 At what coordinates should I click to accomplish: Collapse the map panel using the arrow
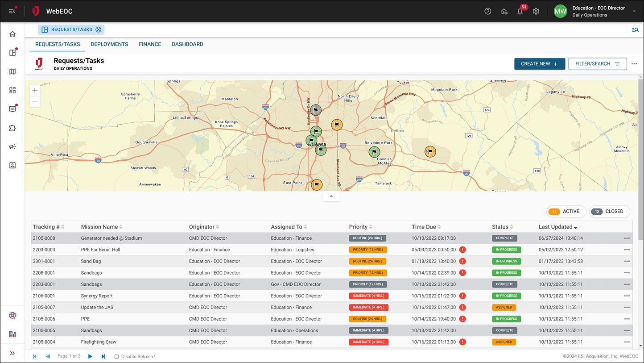pos(331,196)
